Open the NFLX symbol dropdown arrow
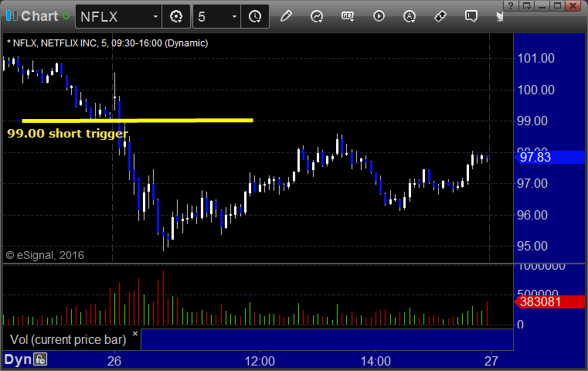Viewport: 588px width, 371px height. tap(155, 16)
